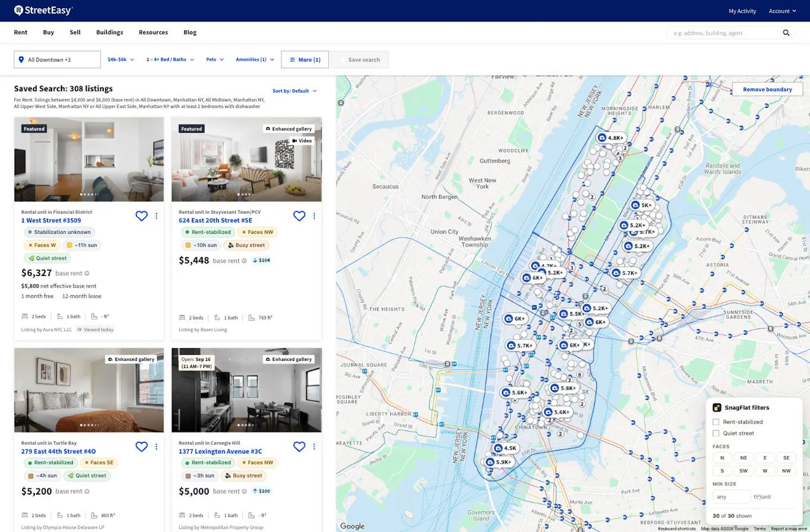Open the Sort by: Default dropdown
The width and height of the screenshot is (810, 532).
(295, 91)
